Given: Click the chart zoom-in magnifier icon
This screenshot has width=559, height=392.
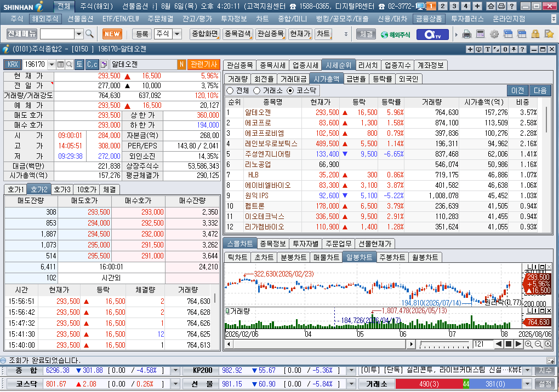Looking at the screenshot, I should pyautogui.click(x=529, y=344).
